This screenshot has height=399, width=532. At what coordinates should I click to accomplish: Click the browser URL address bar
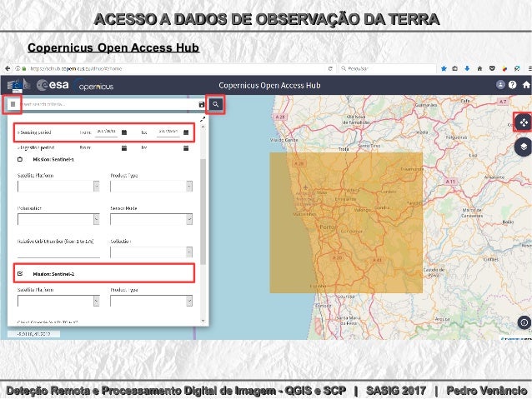click(177, 68)
